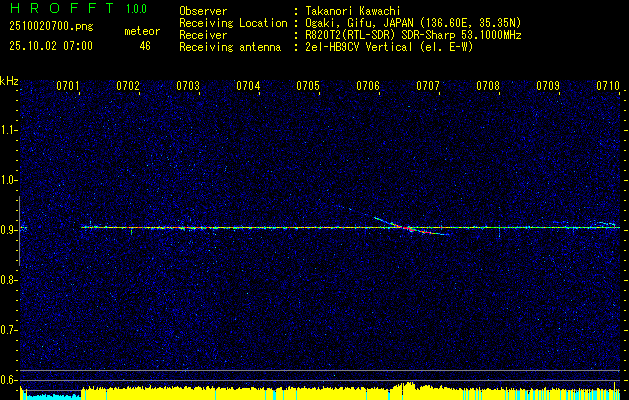Click the meteor label

coord(142,31)
